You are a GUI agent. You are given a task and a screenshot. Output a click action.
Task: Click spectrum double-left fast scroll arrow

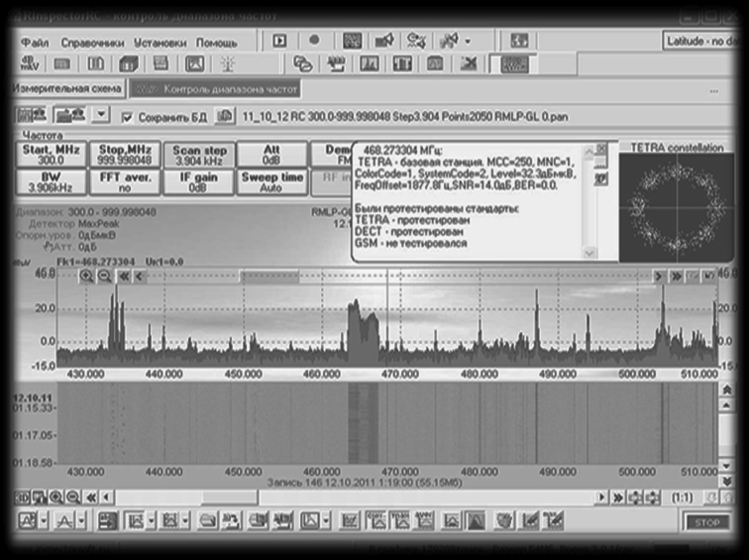coord(124,276)
